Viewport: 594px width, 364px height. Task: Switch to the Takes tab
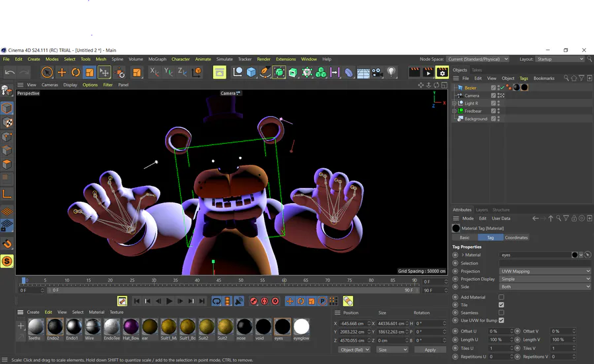coord(477,70)
